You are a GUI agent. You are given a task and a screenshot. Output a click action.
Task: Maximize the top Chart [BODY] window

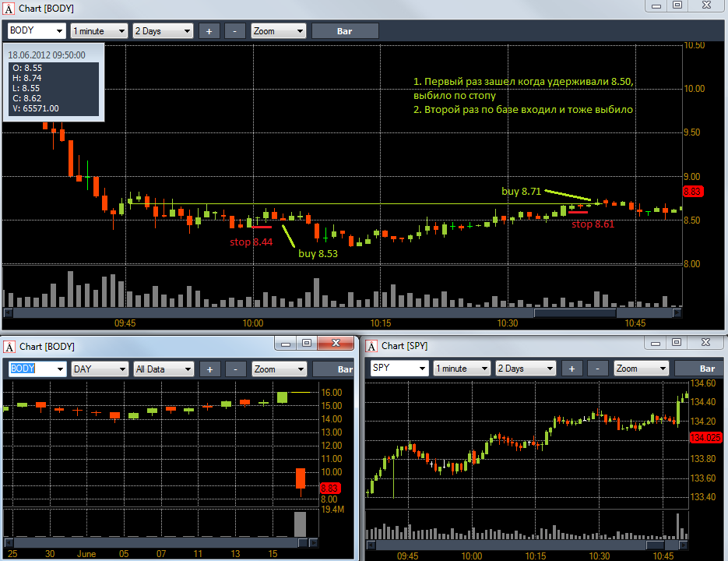677,5
